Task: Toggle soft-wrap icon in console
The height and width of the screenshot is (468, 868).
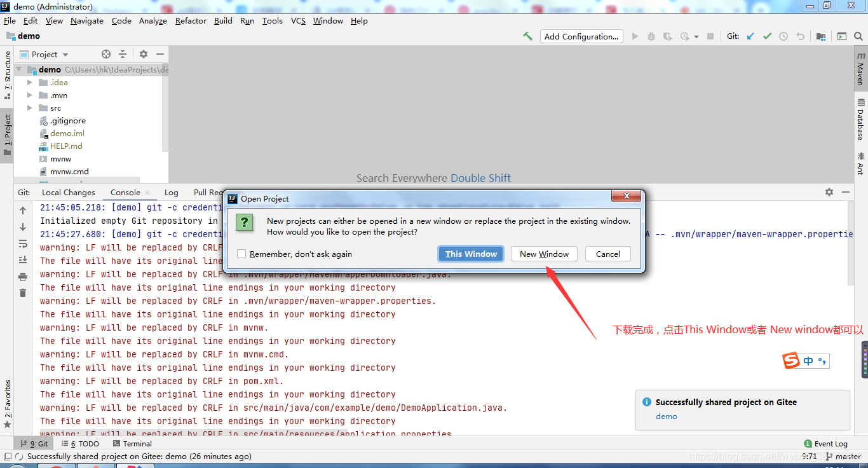Action: tap(23, 244)
